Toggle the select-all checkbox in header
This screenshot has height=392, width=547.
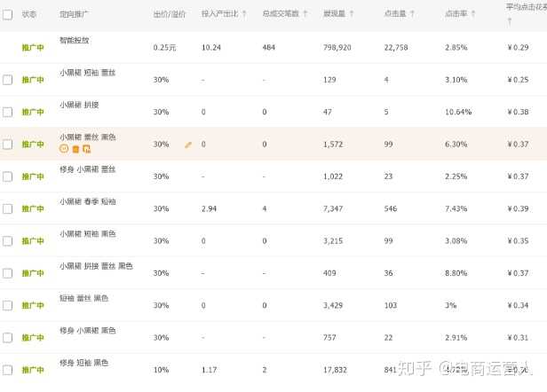8,14
